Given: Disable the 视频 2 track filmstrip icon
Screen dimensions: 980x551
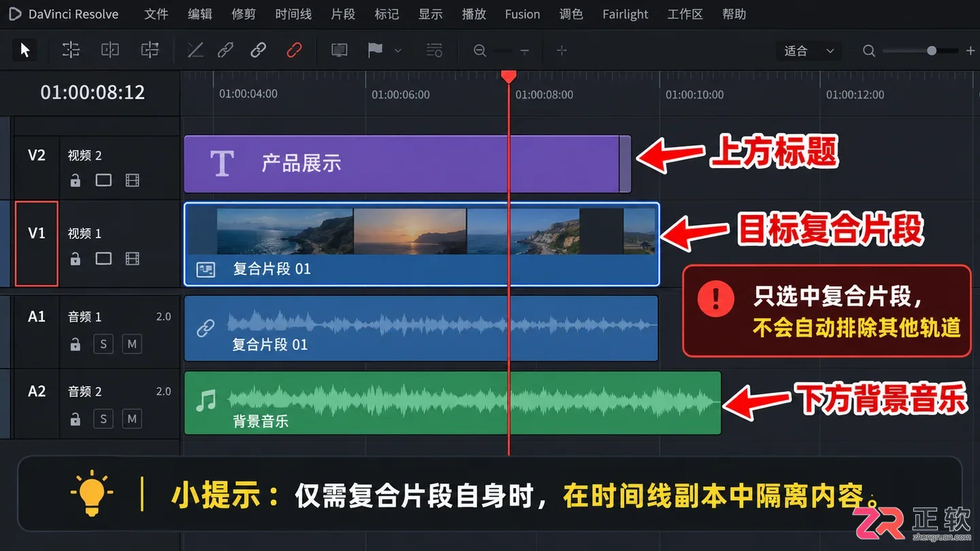Looking at the screenshot, I should tap(132, 180).
